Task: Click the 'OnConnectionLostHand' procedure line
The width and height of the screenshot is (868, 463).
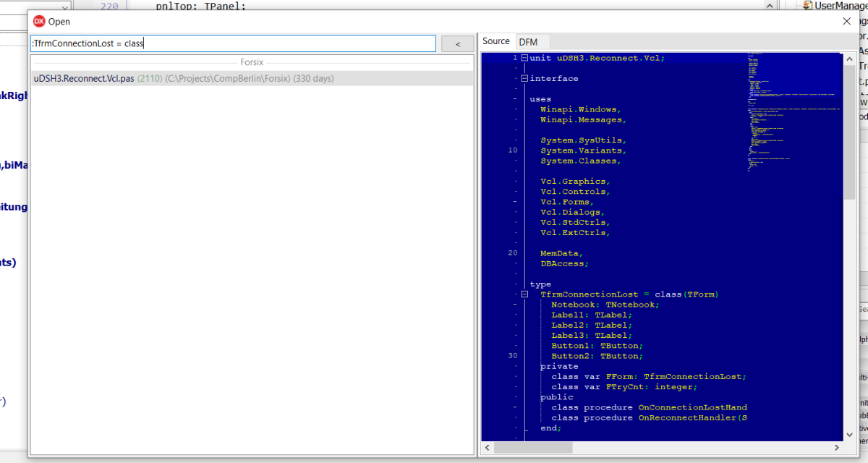Action: point(649,407)
